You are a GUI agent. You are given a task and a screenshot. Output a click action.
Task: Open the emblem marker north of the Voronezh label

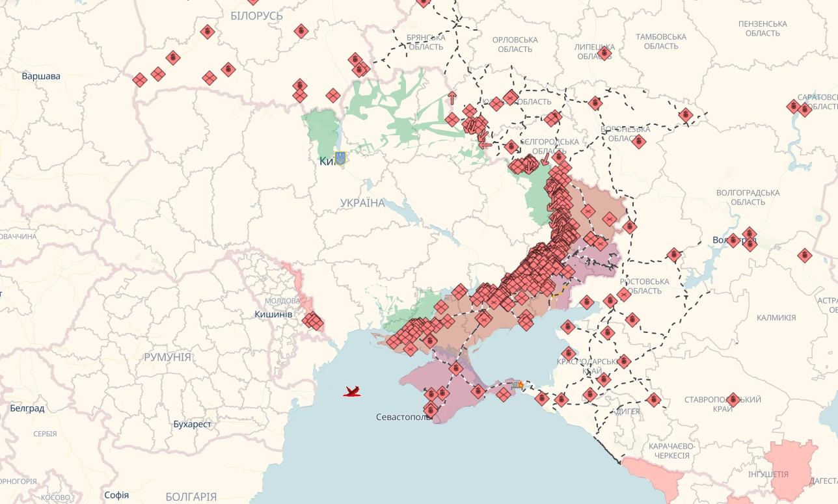tap(595, 103)
